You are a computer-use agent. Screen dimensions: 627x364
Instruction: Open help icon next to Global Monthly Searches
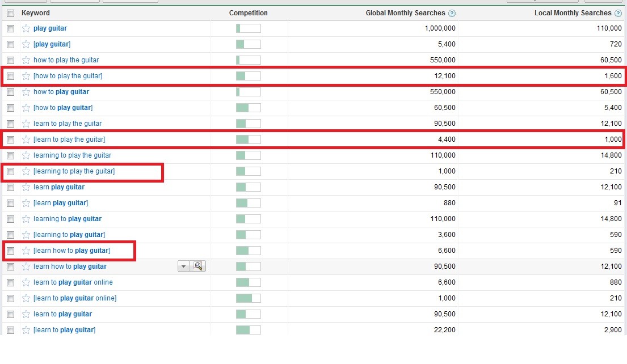[452, 13]
